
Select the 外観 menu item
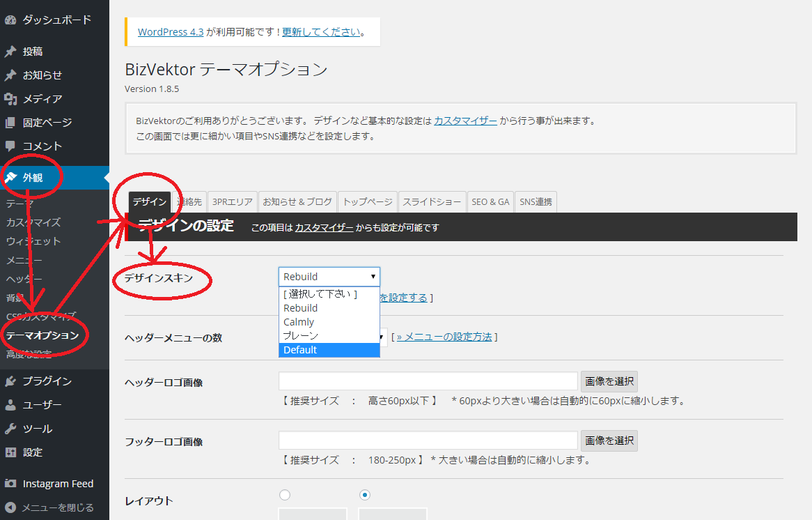coord(54,177)
